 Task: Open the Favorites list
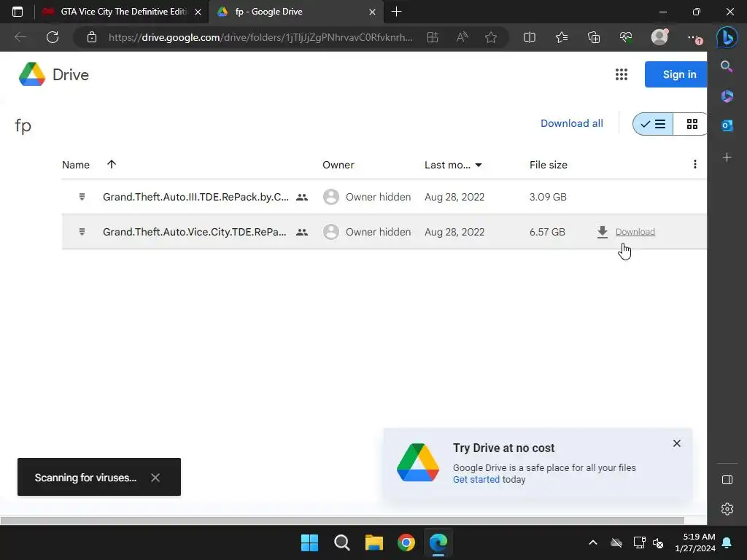562,37
